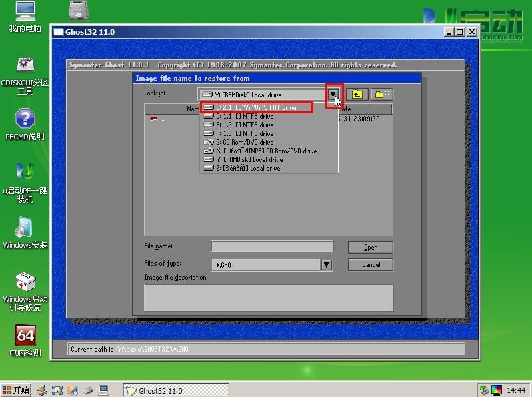Pick G: CD Rom/DVD drive entry
This screenshot has width=532, height=397.
coord(244,142)
